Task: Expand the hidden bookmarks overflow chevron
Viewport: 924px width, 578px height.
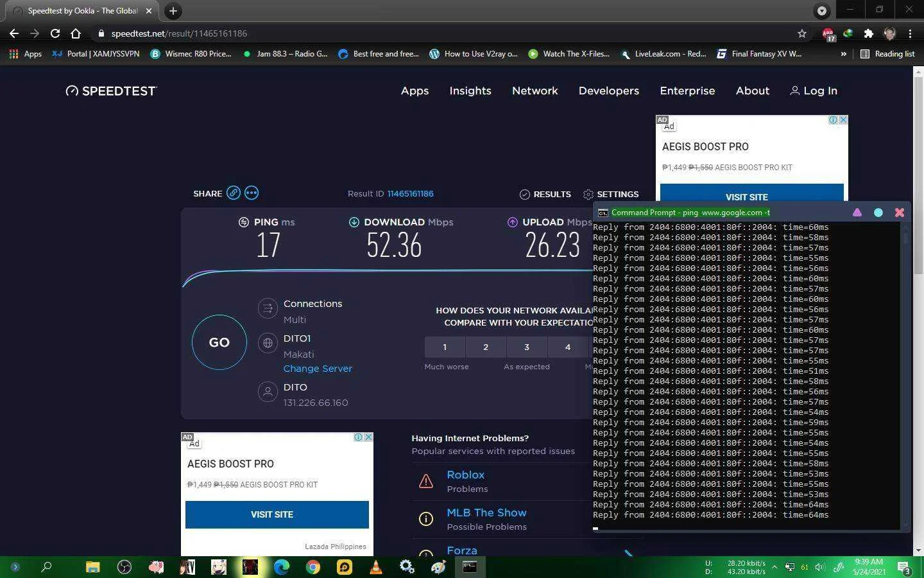Action: [843, 54]
